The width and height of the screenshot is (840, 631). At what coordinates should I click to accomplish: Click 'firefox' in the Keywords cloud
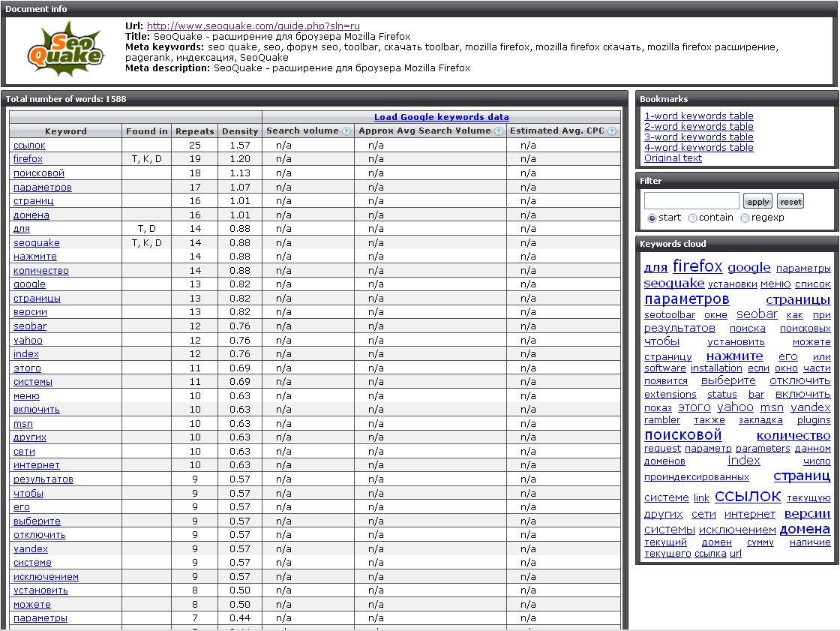coord(697,266)
